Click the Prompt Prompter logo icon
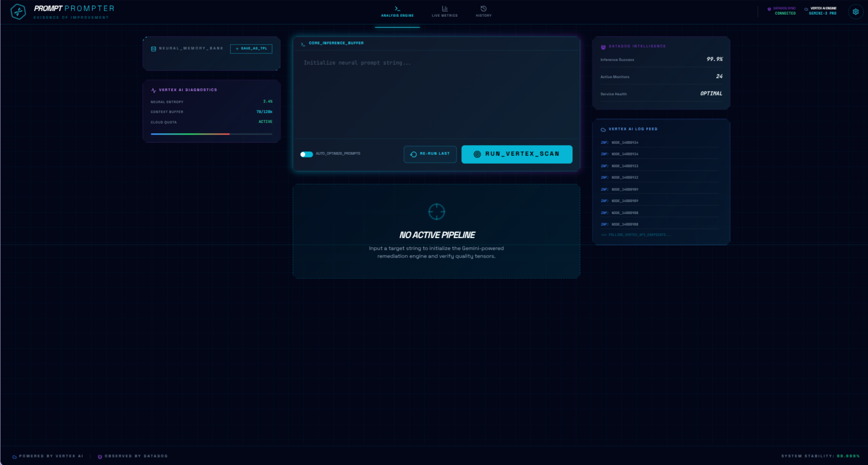The height and width of the screenshot is (465, 868). 18,12
